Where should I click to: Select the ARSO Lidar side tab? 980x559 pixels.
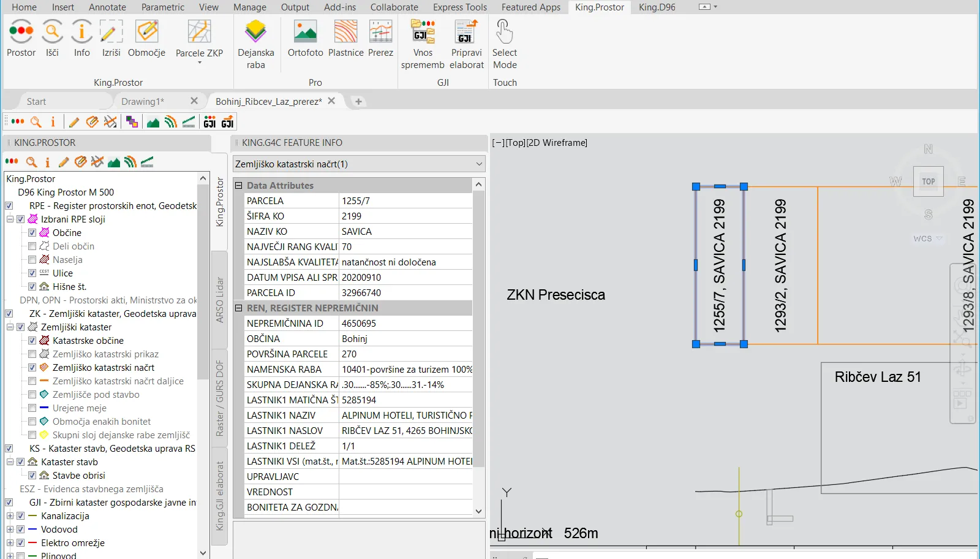(219, 300)
